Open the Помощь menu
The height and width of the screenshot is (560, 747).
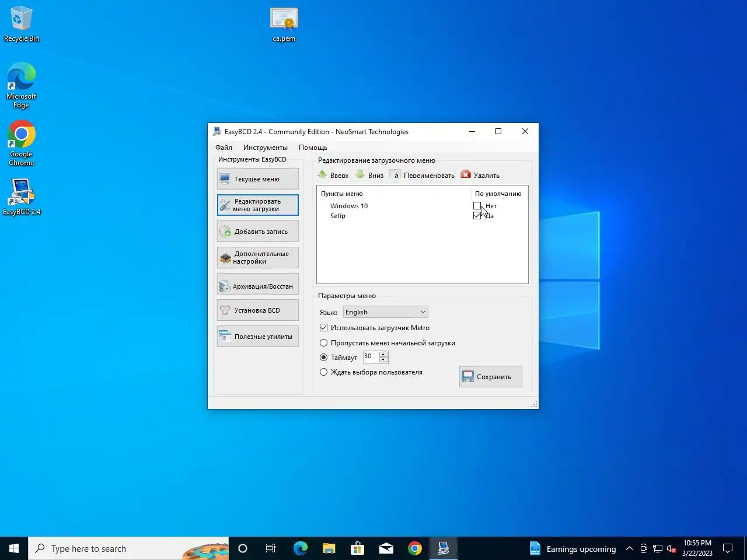pyautogui.click(x=313, y=148)
